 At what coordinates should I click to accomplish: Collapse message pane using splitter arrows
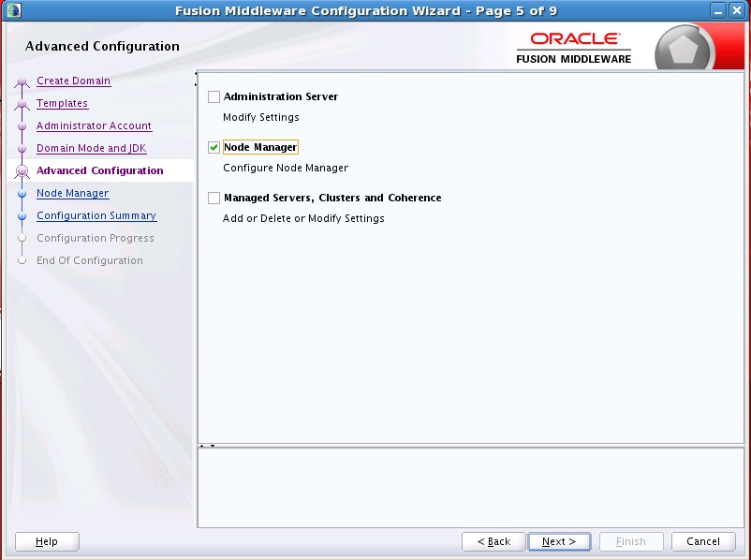(213, 446)
